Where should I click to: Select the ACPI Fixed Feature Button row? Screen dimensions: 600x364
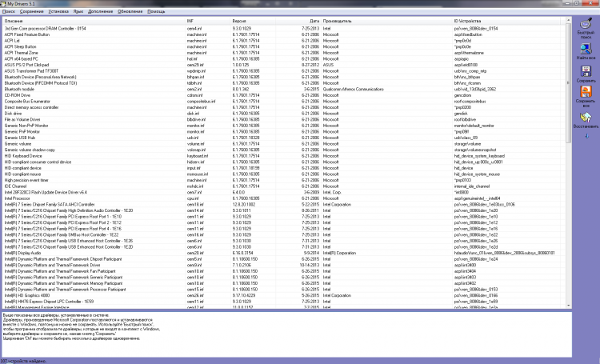pos(283,34)
